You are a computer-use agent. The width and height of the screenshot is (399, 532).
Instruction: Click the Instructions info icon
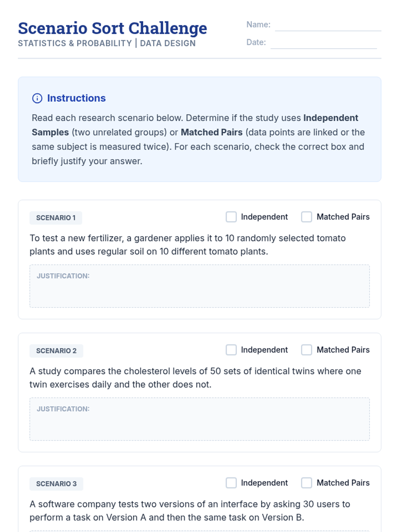point(37,98)
